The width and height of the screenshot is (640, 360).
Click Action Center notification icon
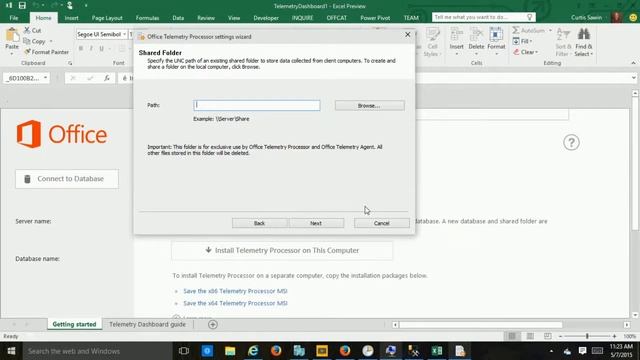click(x=582, y=351)
